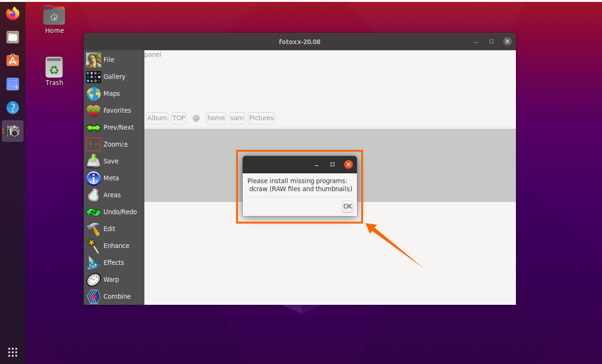Open the screenshot tool in dock
Viewport: 602px width, 364px height.
(x=13, y=84)
